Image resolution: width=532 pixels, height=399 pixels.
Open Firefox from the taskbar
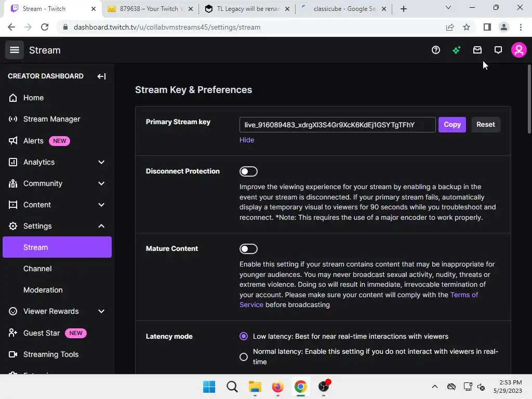point(277,387)
